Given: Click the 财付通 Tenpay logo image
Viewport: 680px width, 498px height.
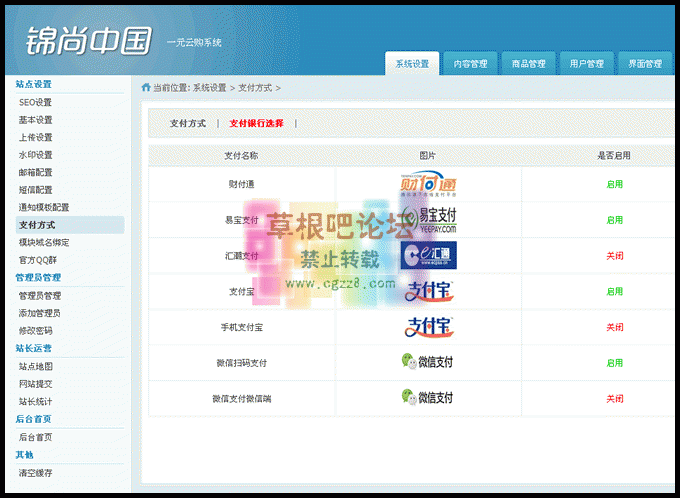Looking at the screenshot, I should point(428,184).
